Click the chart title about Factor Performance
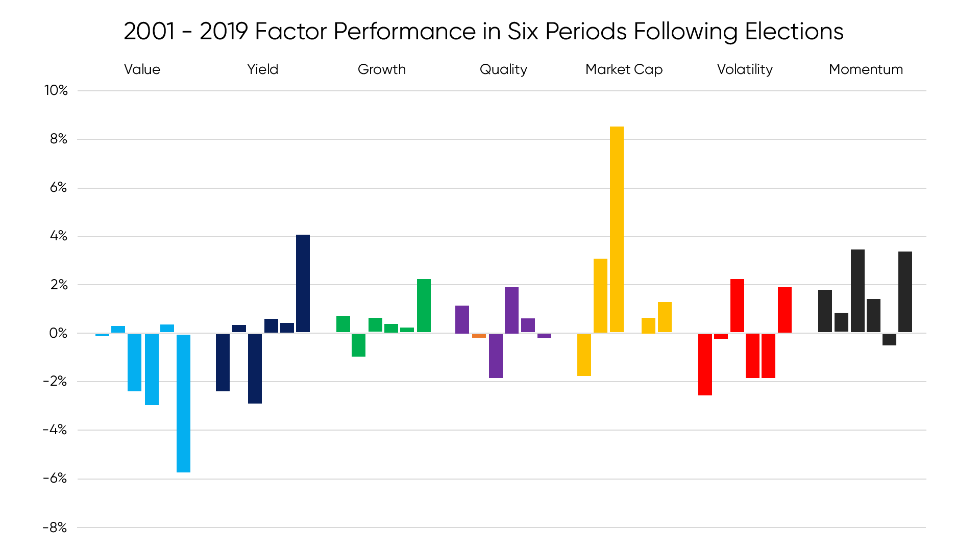 [x=483, y=32]
